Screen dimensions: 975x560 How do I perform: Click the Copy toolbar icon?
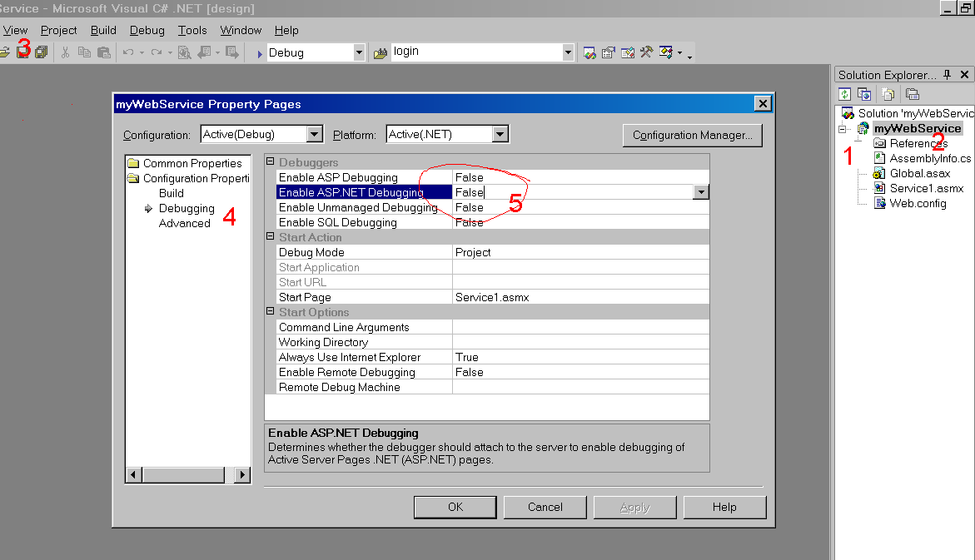84,52
